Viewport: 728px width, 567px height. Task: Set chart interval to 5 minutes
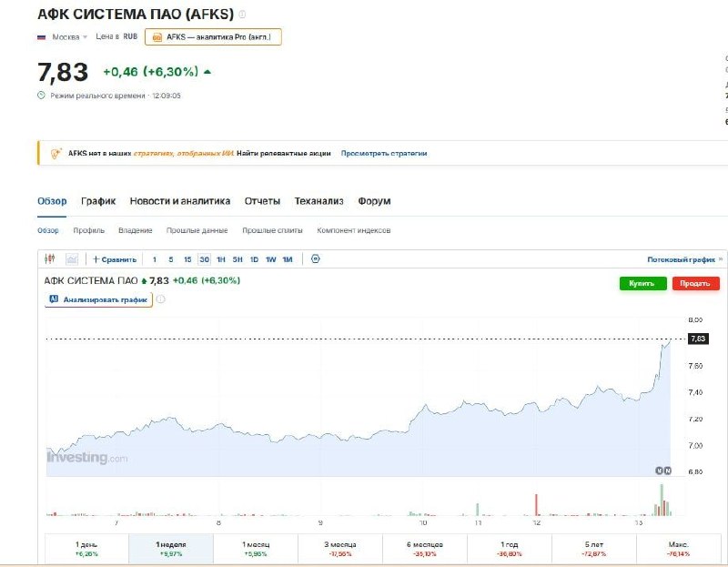[x=171, y=259]
